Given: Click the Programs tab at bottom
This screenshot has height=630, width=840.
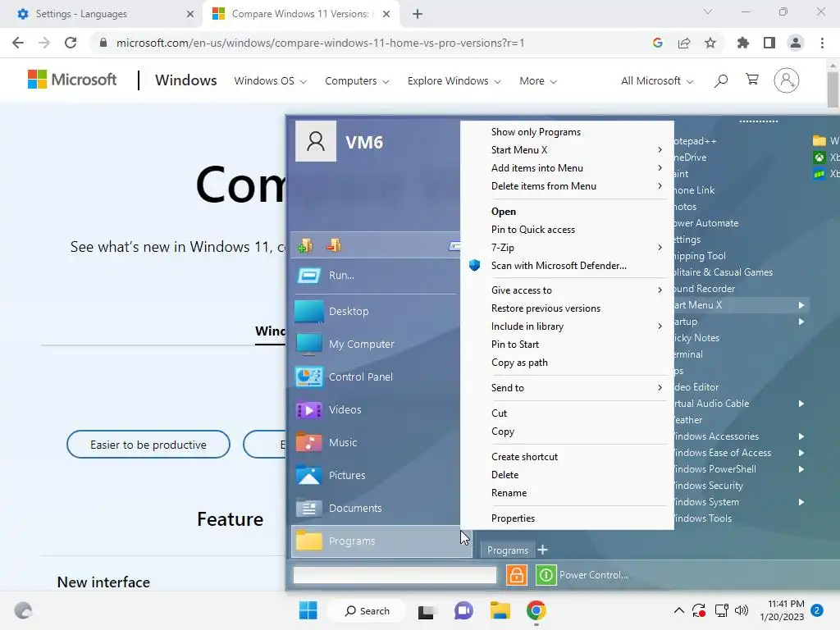Looking at the screenshot, I should (507, 550).
